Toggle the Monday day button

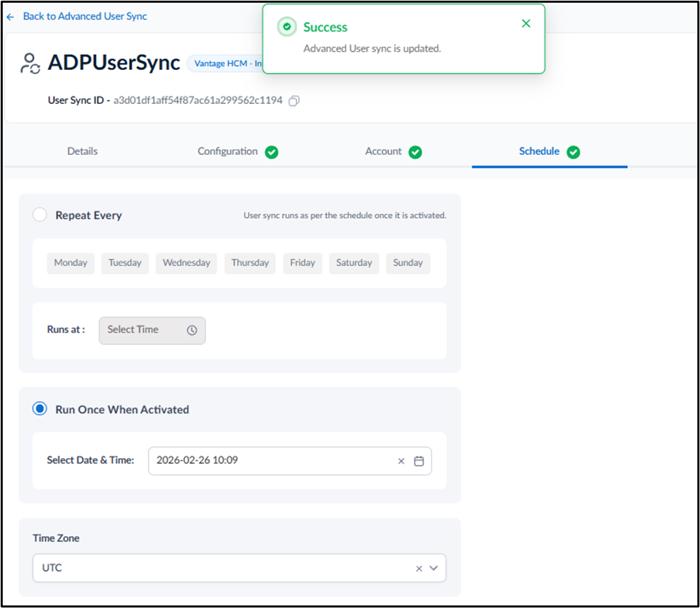(x=71, y=263)
